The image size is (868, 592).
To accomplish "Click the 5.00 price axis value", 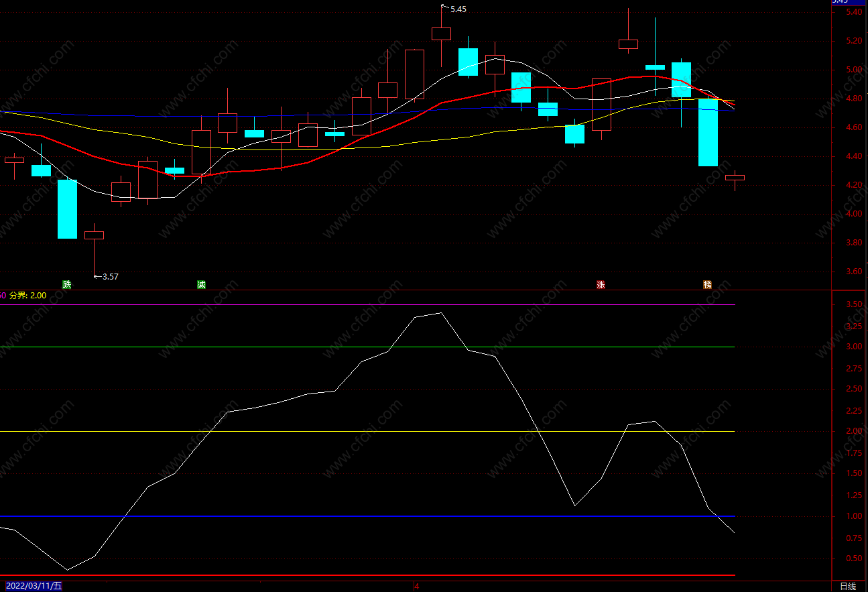I will (x=853, y=70).
